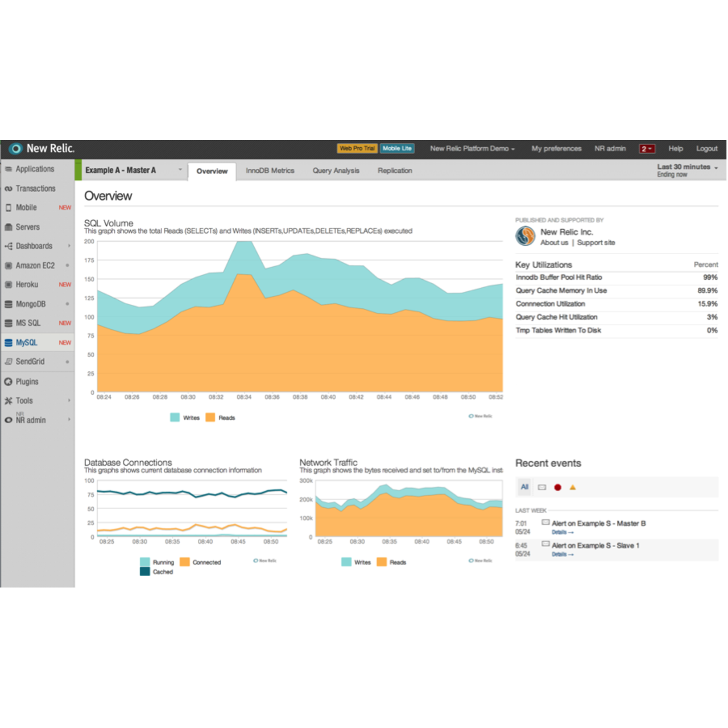This screenshot has height=728, width=728.
Task: Toggle the All filter for recent events
Action: click(x=524, y=487)
